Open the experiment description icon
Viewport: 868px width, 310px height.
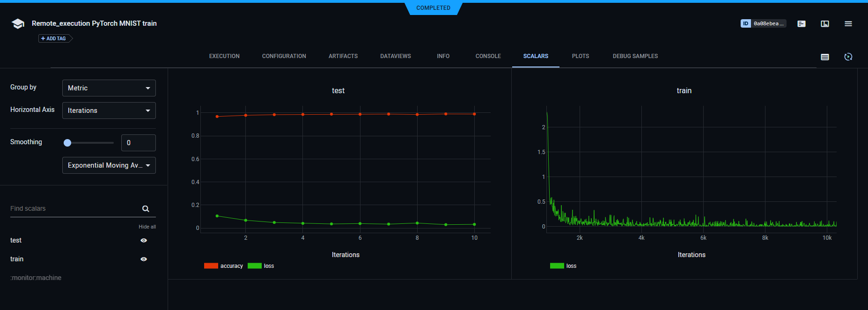click(801, 24)
